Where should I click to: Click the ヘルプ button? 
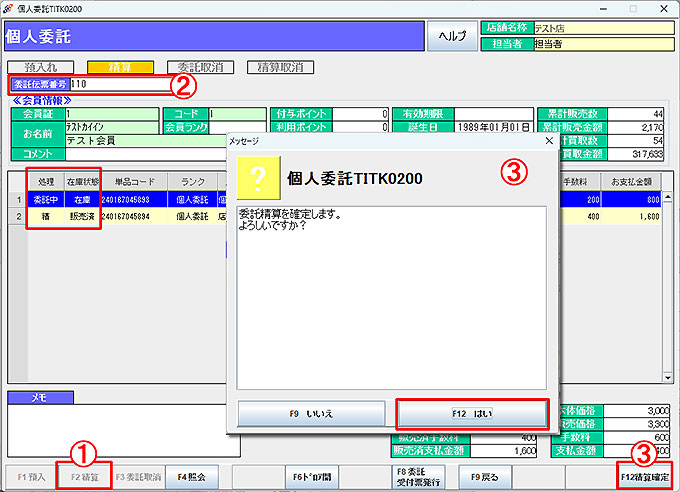tap(452, 36)
